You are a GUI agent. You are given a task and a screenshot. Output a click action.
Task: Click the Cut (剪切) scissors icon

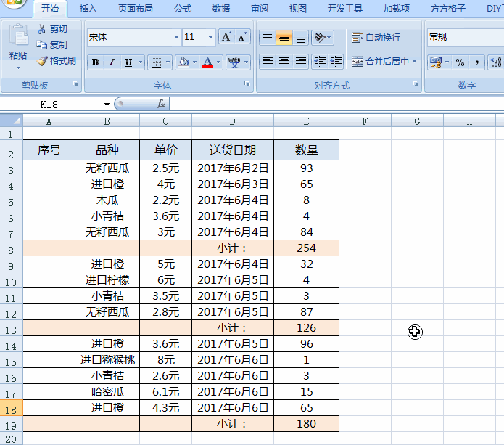click(42, 29)
